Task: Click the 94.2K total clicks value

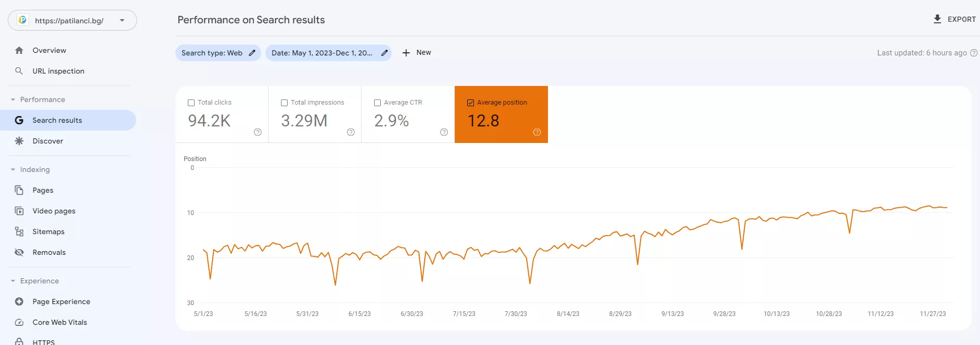Action: (x=209, y=121)
